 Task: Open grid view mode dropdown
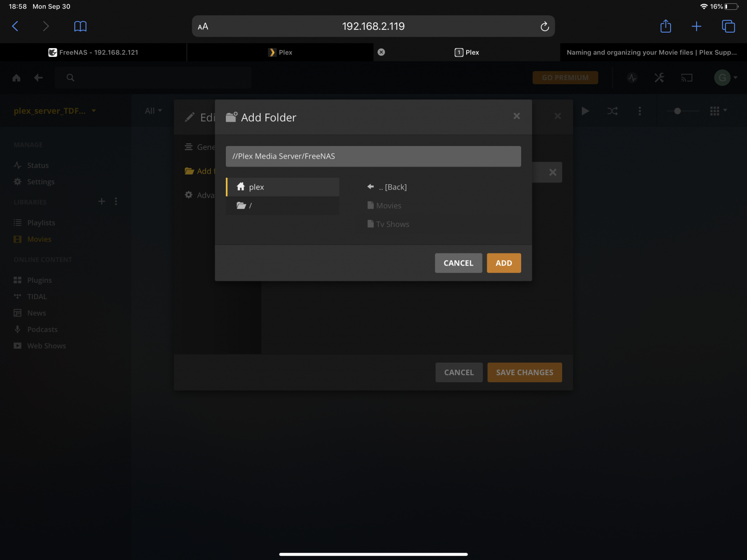(719, 111)
